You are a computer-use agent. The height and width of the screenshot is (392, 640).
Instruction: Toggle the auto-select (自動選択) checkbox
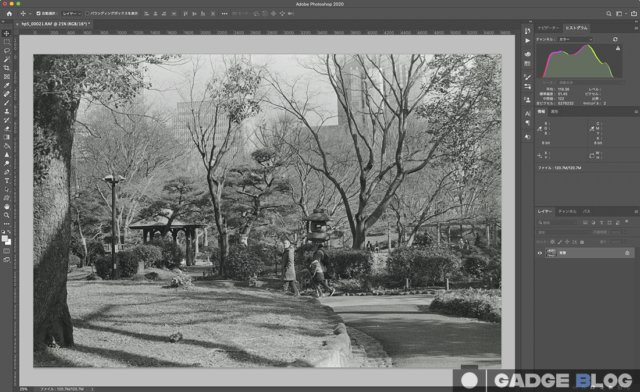38,13
